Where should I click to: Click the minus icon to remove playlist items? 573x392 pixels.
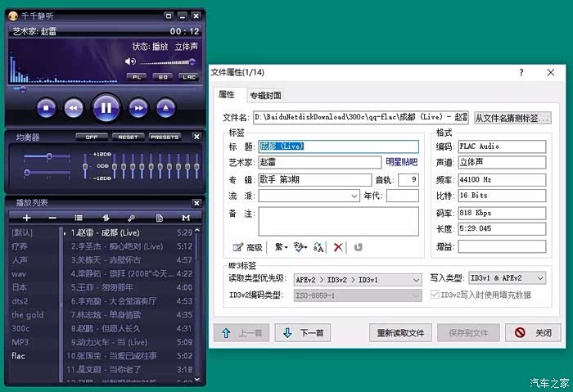[52, 218]
